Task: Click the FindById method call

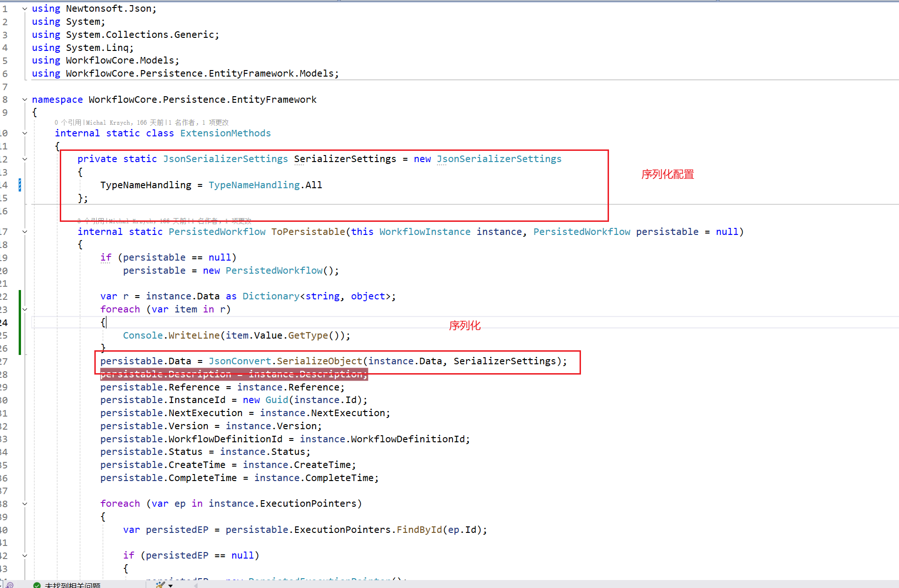Action: [x=419, y=530]
